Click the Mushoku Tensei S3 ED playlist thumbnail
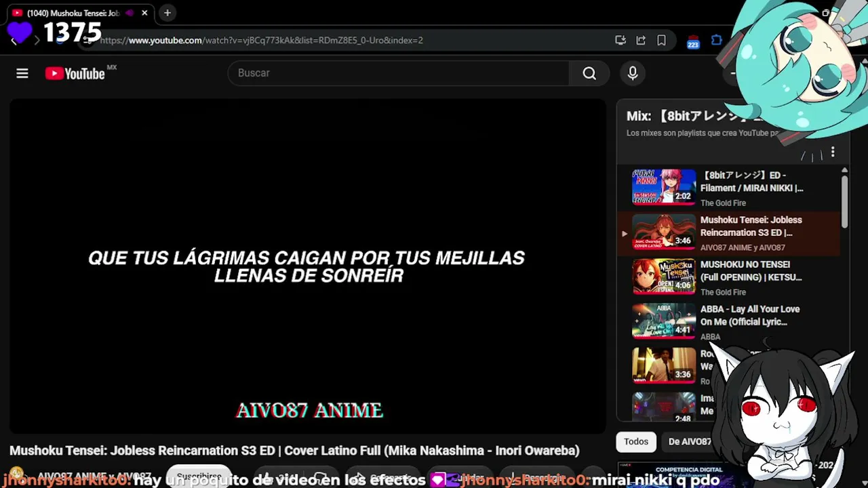868x488 pixels. (x=664, y=231)
